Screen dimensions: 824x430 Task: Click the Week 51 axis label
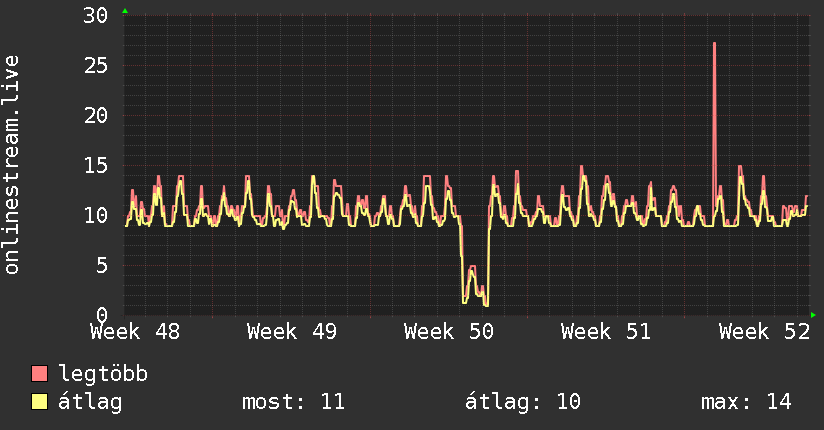(x=606, y=332)
